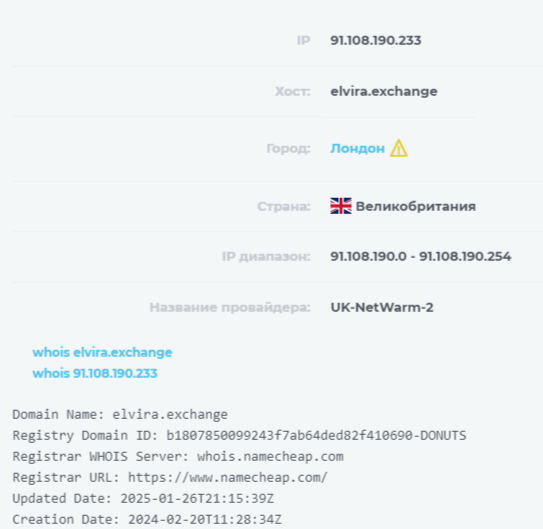Click the Великобритания country name
The width and height of the screenshot is (543, 529).
416,206
